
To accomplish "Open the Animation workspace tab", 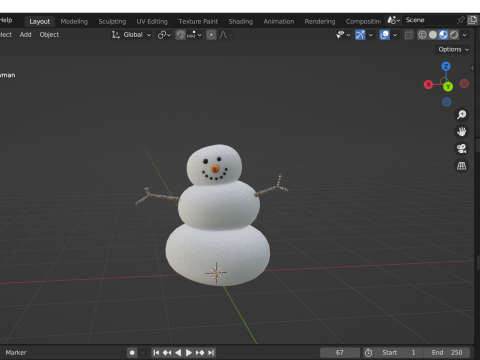I will 279,22.
